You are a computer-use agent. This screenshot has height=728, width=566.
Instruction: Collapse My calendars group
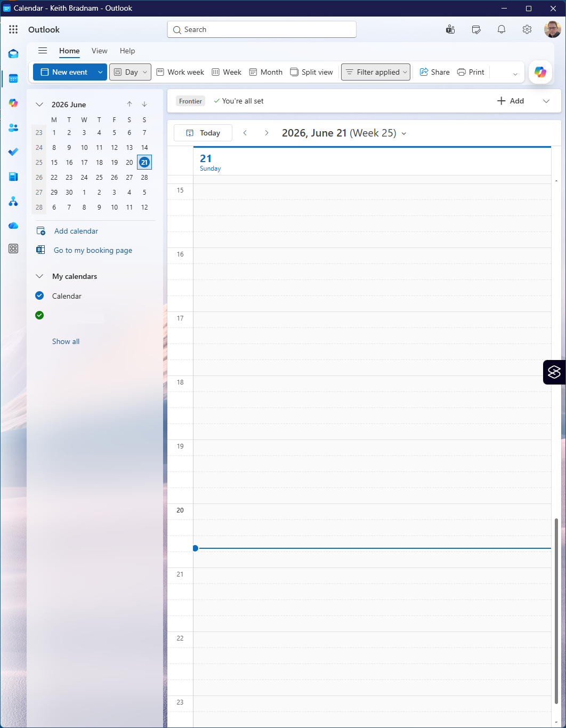coord(39,276)
